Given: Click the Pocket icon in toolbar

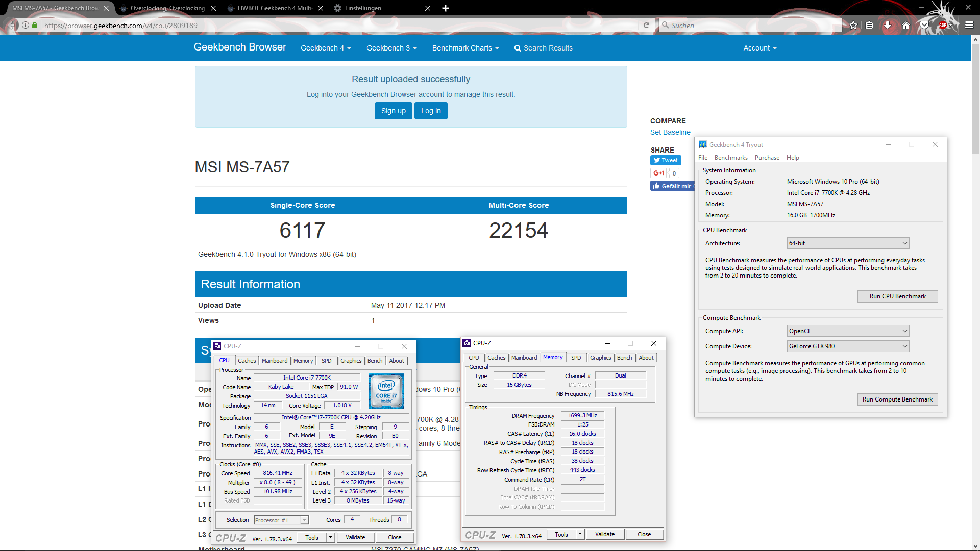Looking at the screenshot, I should coord(924,25).
